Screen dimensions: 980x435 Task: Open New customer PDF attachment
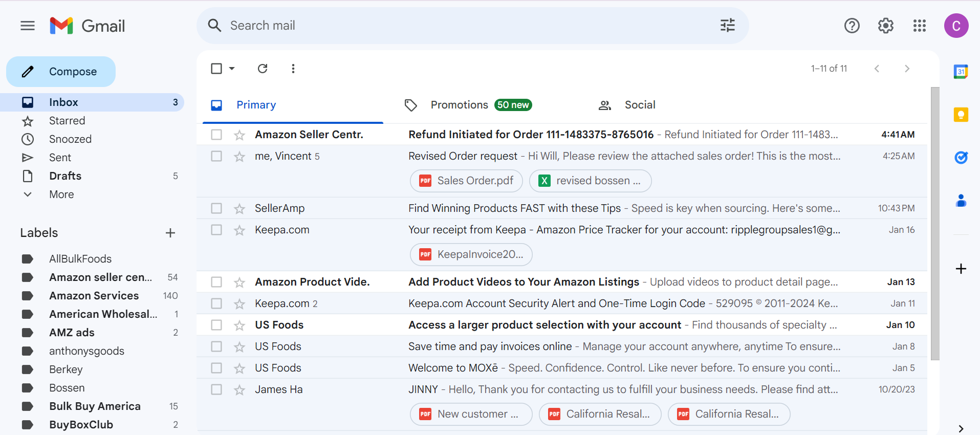click(x=471, y=414)
